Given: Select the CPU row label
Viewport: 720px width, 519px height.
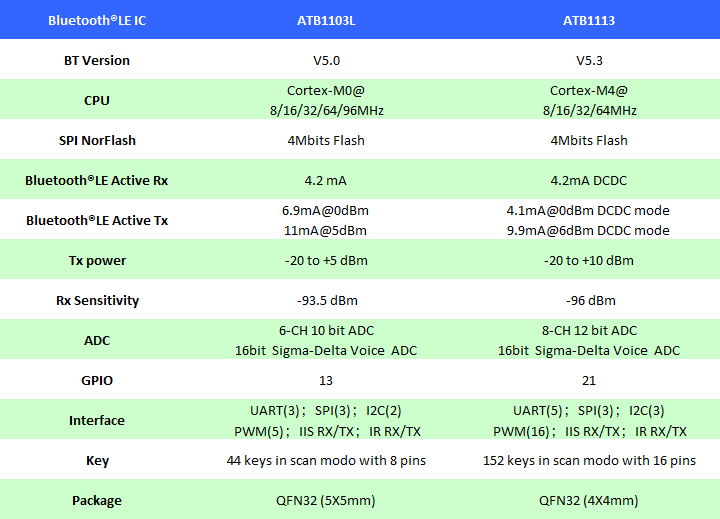Looking at the screenshot, I should pos(97,100).
